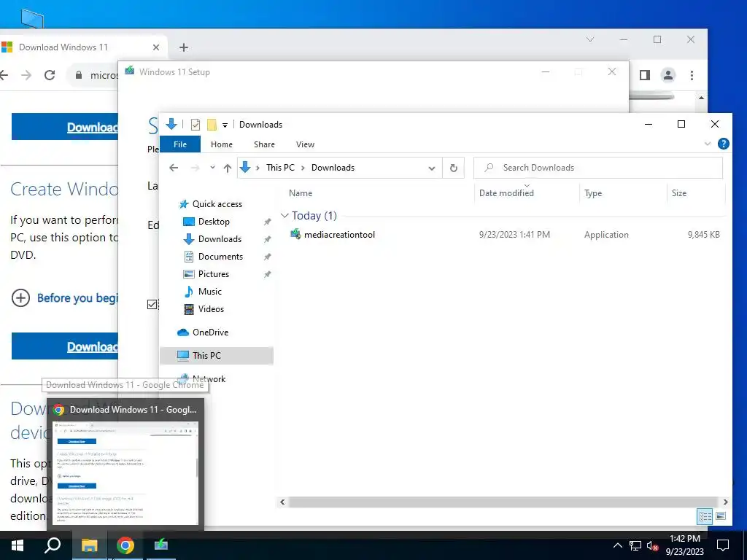Open Chrome profile avatar
The width and height of the screenshot is (747, 560).
click(668, 75)
